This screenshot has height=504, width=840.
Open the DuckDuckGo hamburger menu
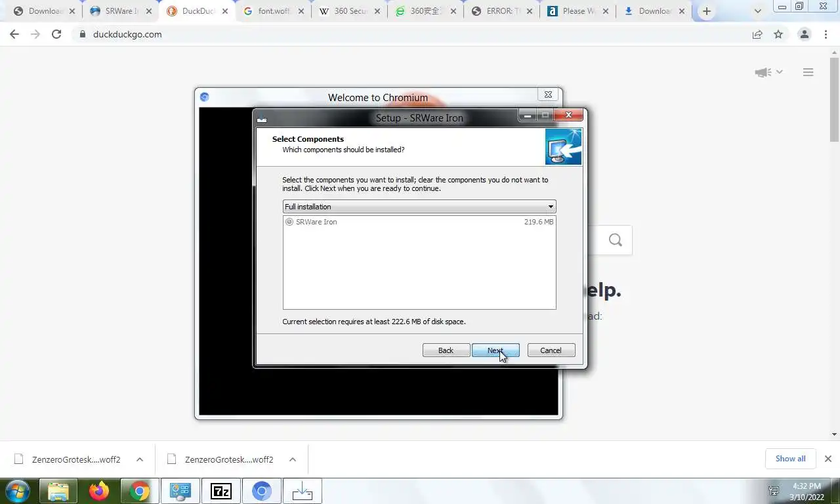[808, 72]
